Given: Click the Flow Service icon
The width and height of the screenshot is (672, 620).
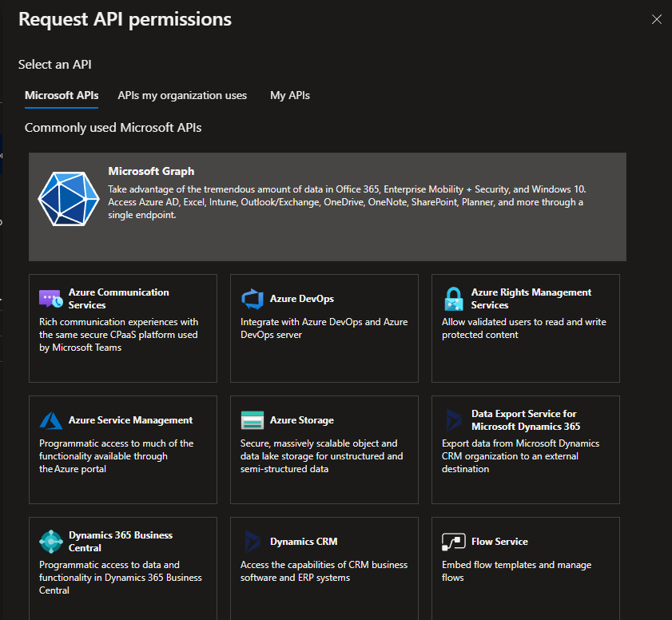Looking at the screenshot, I should (454, 542).
